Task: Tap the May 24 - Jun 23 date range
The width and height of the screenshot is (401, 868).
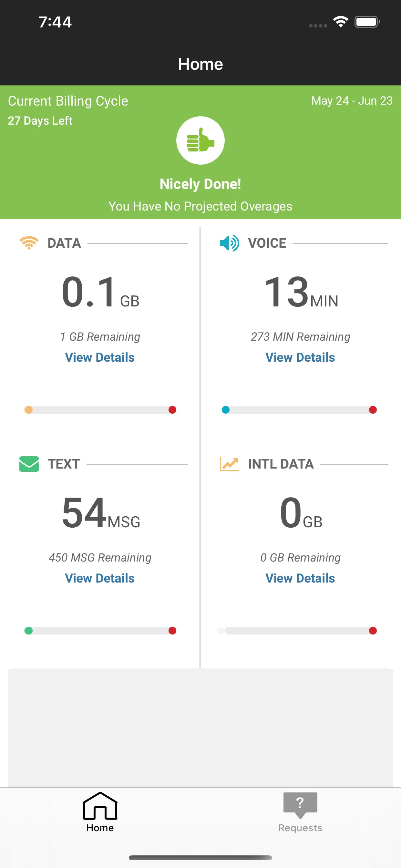Action: [x=352, y=101]
